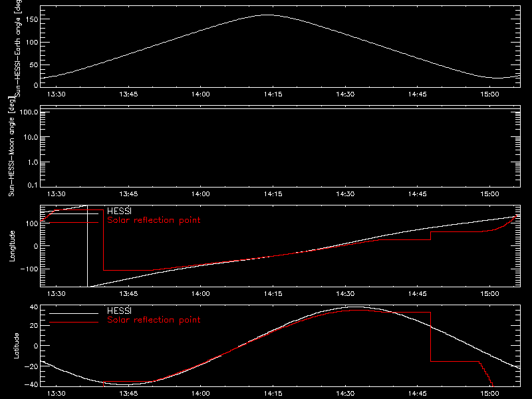
Task: Select "Solar reflection point" legend in Longitude plot
Action: (154, 220)
